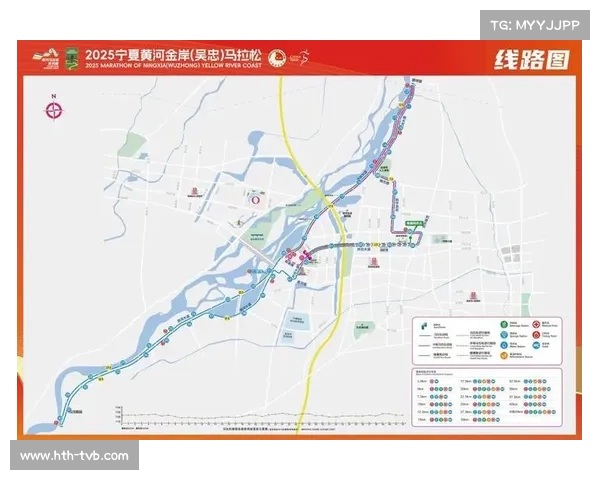The width and height of the screenshot is (600, 480).
Task: Click the title 2025宁夏黄河金岸(吴忠)马拉松
Action: tap(173, 55)
